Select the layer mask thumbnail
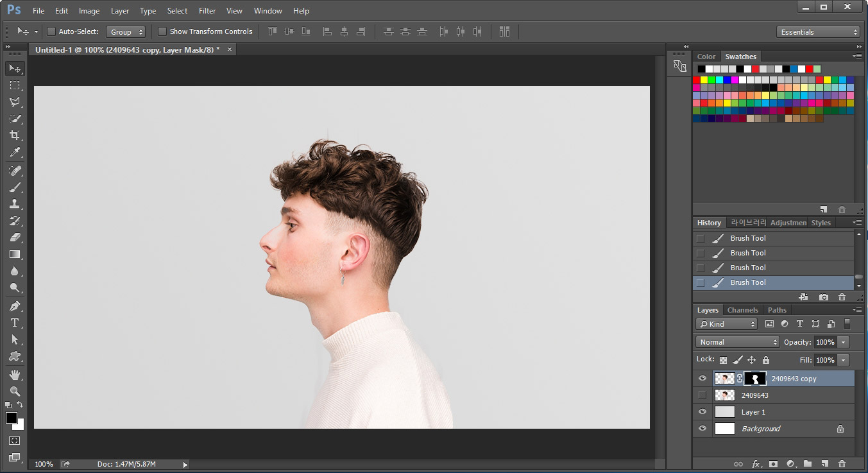 coord(755,379)
